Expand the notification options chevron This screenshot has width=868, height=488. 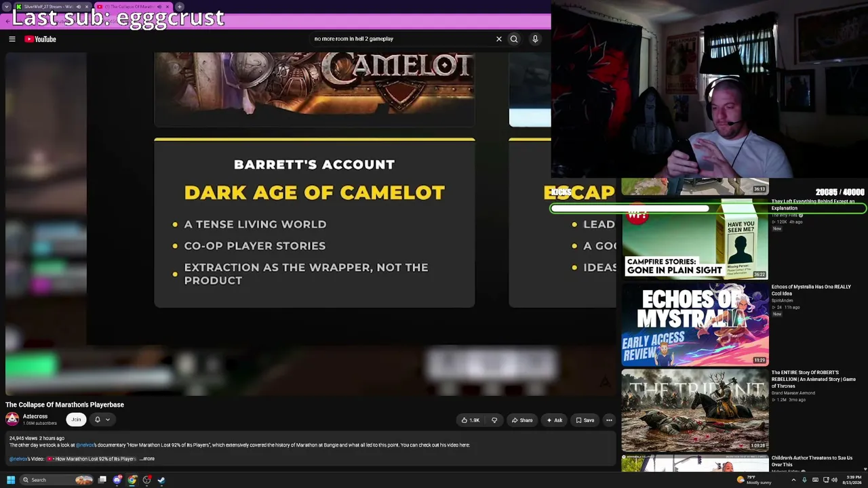coord(107,420)
